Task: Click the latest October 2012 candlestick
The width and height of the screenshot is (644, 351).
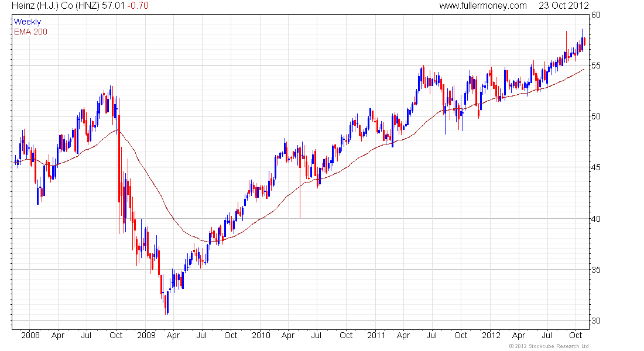Action: (x=584, y=42)
